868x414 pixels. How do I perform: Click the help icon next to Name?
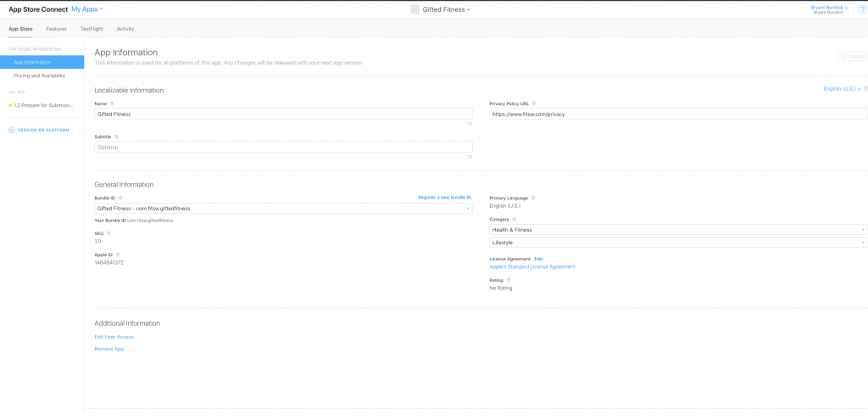[112, 103]
